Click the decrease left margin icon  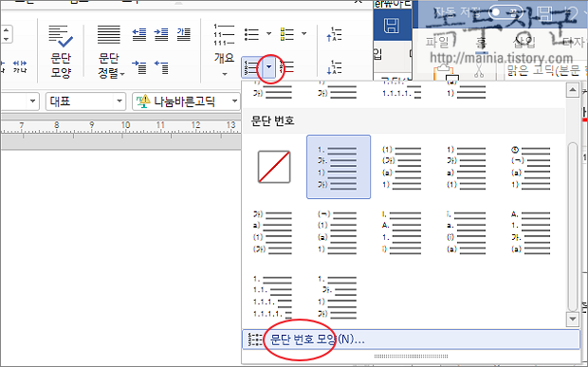139,34
